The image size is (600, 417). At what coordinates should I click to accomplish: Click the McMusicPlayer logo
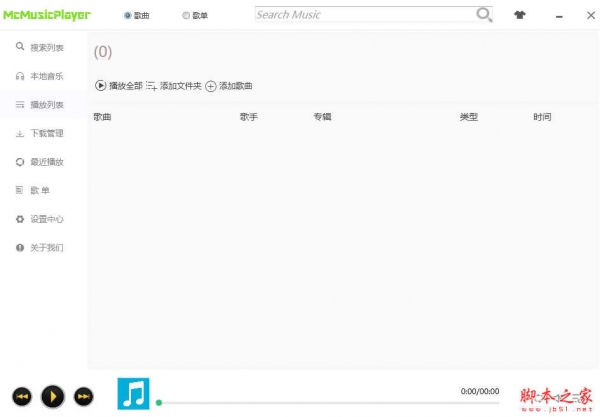[x=47, y=15]
